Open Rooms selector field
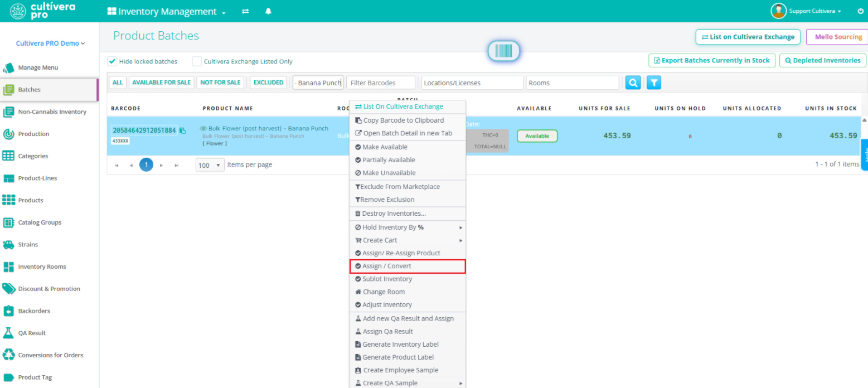Image resolution: width=868 pixels, height=388 pixels. pos(573,83)
